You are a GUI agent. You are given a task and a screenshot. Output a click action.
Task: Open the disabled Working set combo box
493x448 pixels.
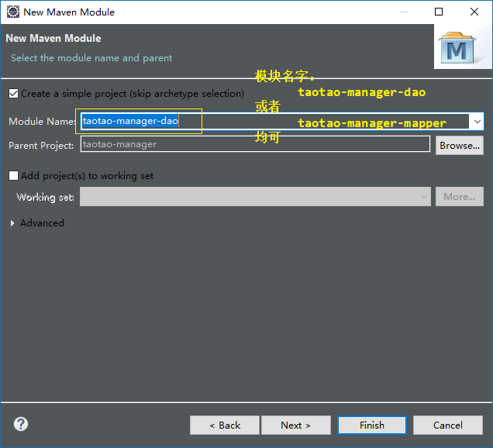(x=255, y=197)
